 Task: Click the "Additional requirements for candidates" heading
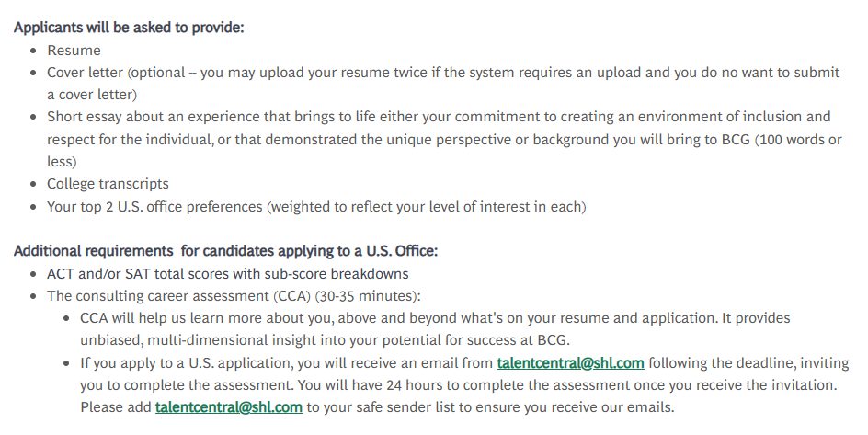click(225, 251)
